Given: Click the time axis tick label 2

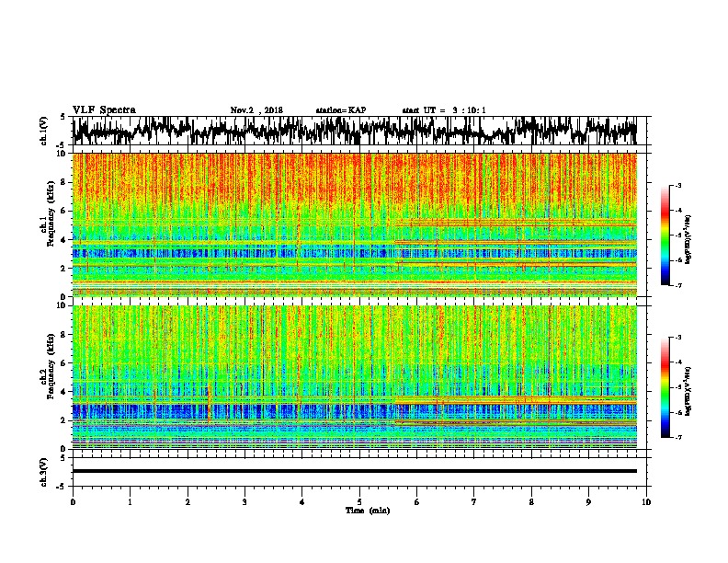Looking at the screenshot, I should point(188,502).
